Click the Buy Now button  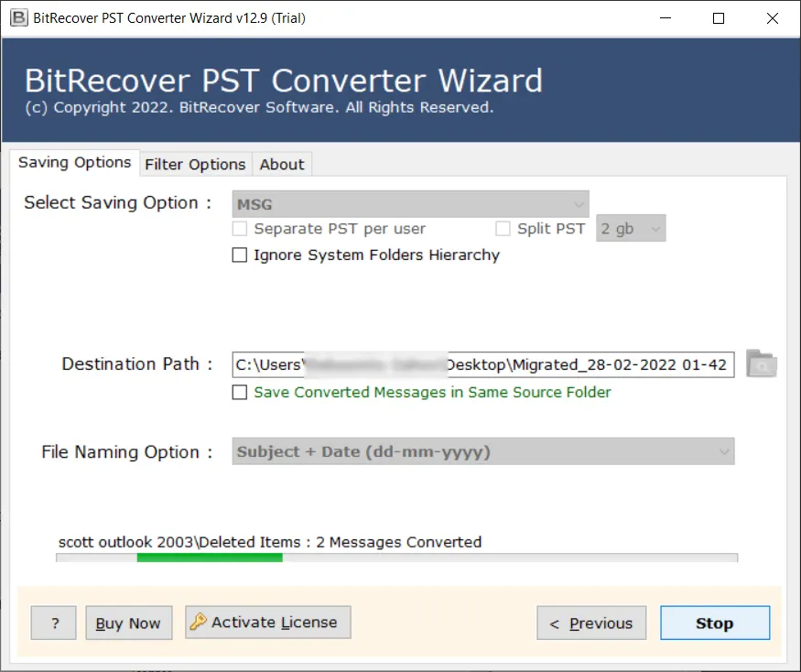[x=129, y=623]
